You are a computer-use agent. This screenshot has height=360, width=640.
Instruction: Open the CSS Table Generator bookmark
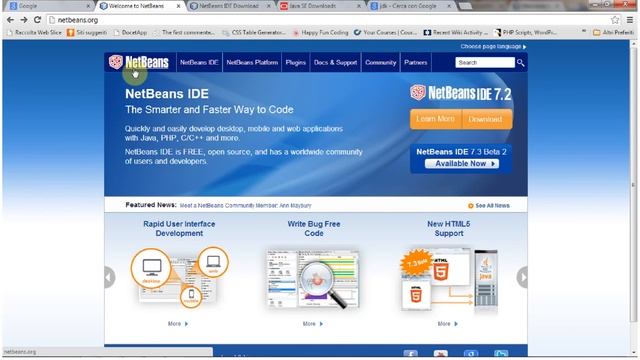point(254,32)
